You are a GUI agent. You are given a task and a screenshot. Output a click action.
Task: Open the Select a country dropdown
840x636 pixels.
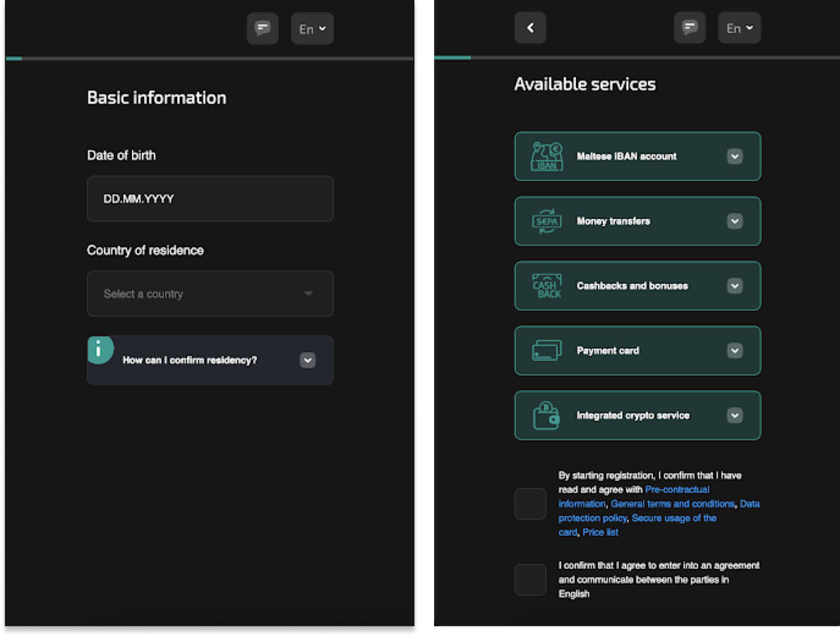pyautogui.click(x=210, y=294)
